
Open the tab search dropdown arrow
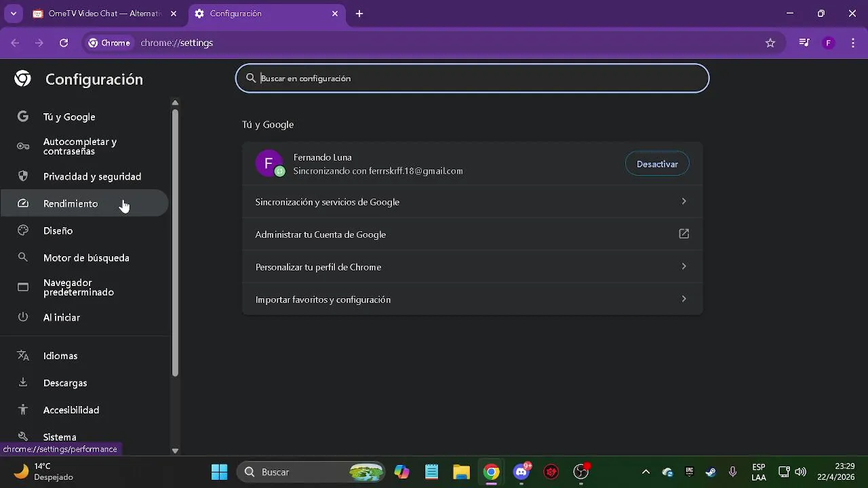coord(13,14)
